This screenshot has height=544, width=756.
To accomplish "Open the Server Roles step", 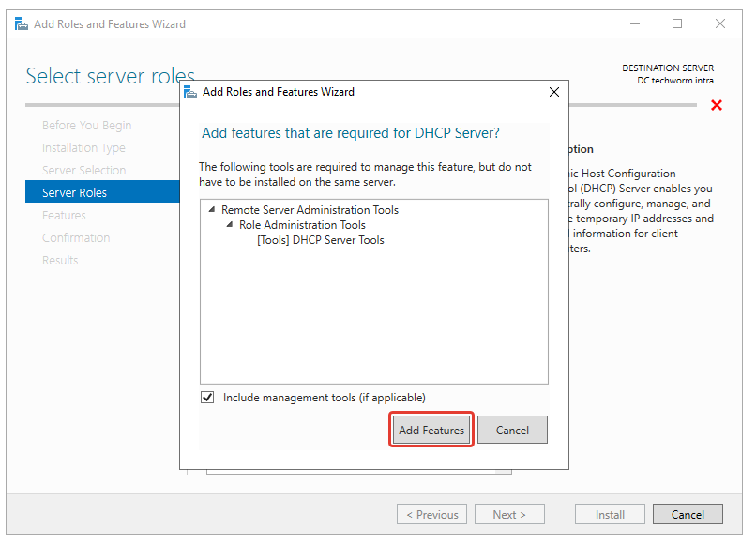I will 75,193.
